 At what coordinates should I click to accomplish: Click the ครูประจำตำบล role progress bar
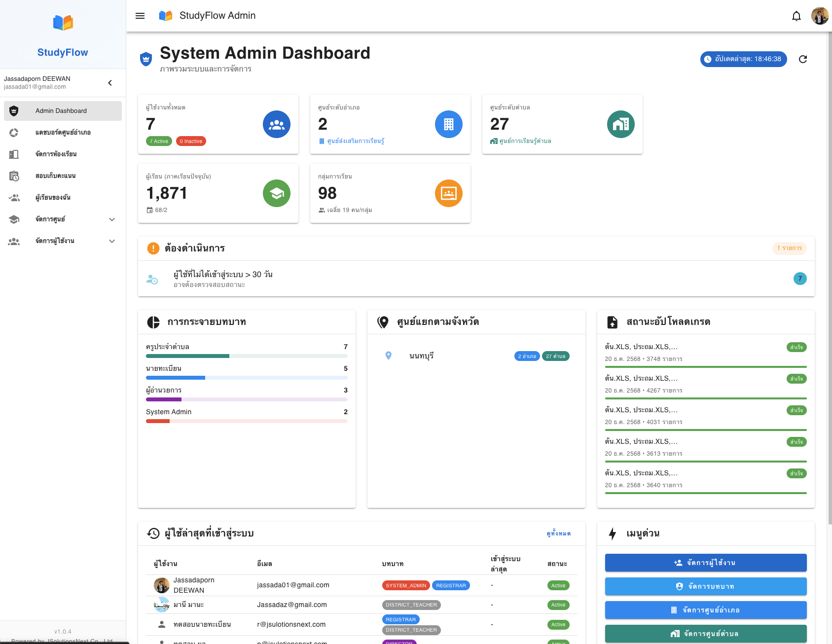pyautogui.click(x=247, y=356)
